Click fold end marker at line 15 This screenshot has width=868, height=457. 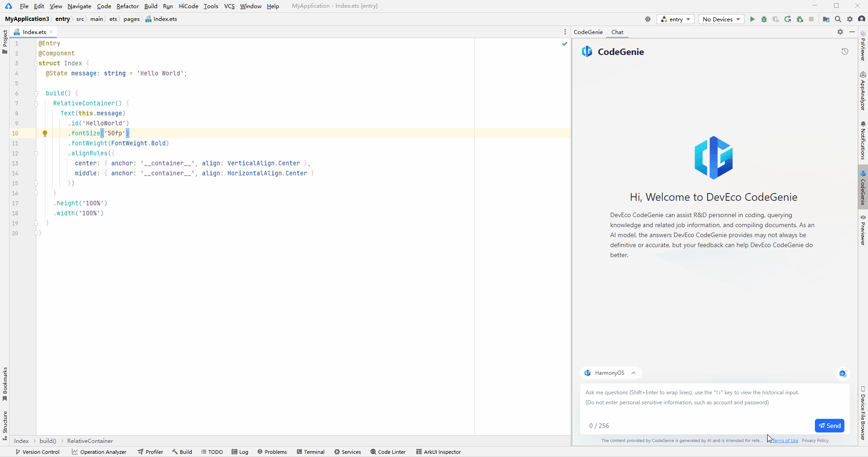(36, 184)
